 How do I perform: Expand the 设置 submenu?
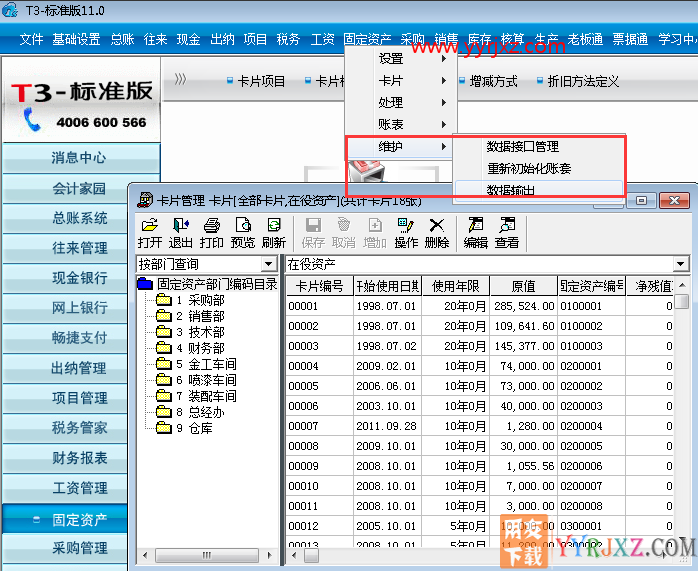tap(401, 58)
